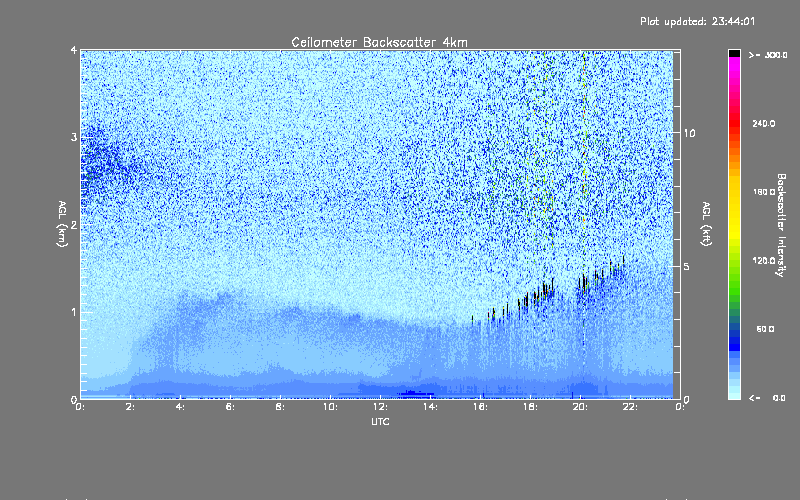The image size is (800, 500).
Task: Click the '<= 0.0' colorbar minimum label
Action: (x=767, y=397)
